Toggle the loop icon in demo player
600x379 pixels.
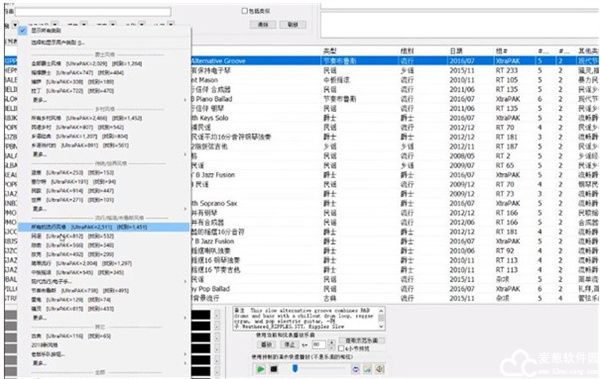[356, 369]
